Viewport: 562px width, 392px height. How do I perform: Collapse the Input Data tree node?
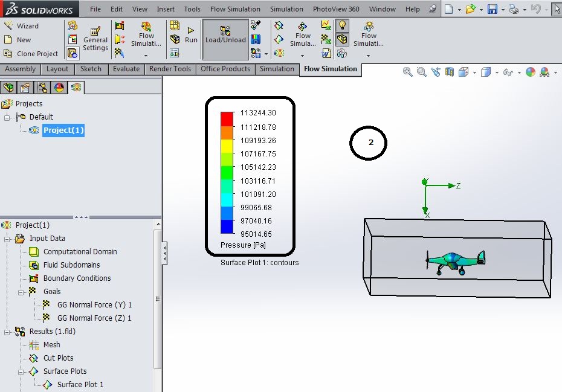tap(7, 239)
